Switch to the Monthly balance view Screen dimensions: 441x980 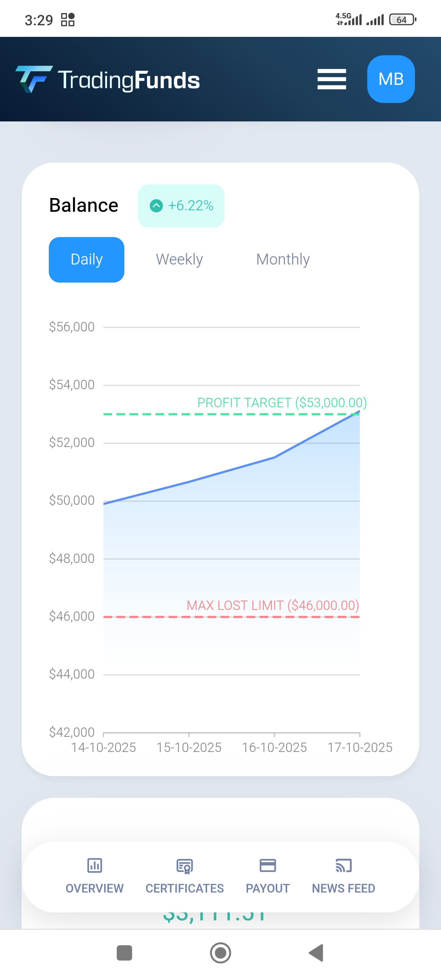coord(283,260)
